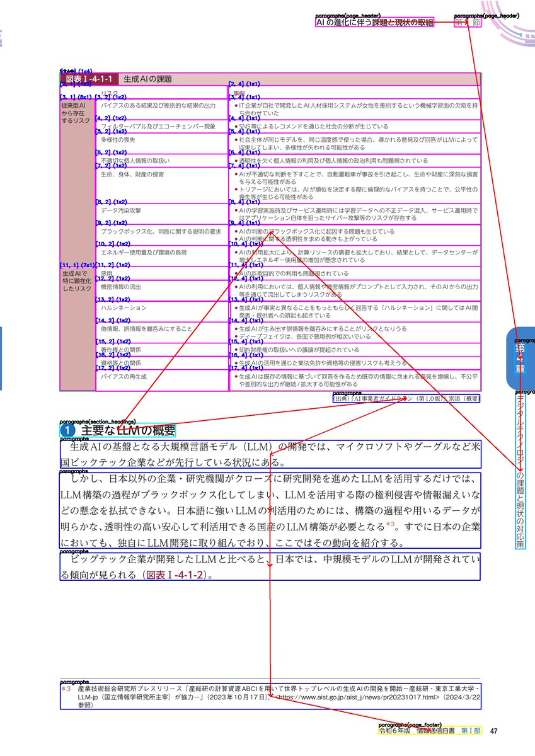Click the *3 footnote marker in the second paragraph
The height and width of the screenshot is (756, 535).
[x=390, y=524]
